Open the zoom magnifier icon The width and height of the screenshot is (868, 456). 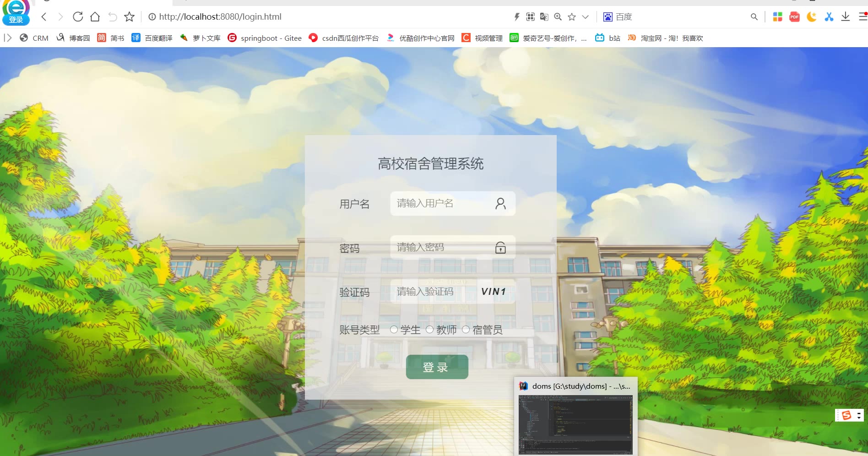[x=558, y=17]
